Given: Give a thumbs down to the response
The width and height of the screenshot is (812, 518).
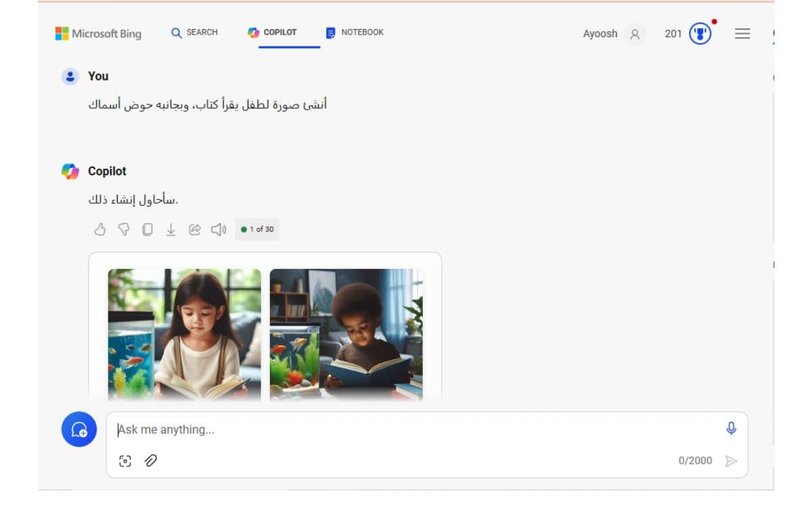Looking at the screenshot, I should tap(125, 230).
